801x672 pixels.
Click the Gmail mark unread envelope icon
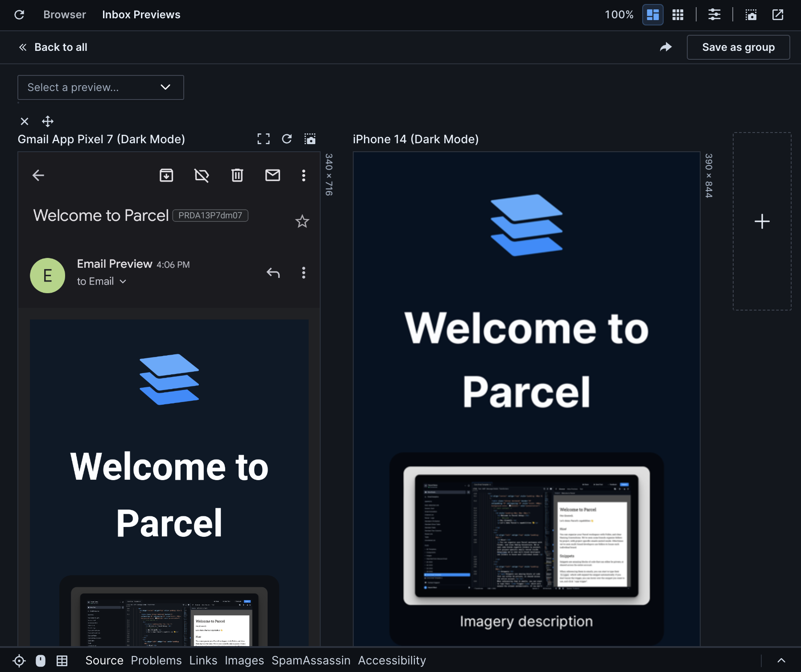tap(273, 175)
